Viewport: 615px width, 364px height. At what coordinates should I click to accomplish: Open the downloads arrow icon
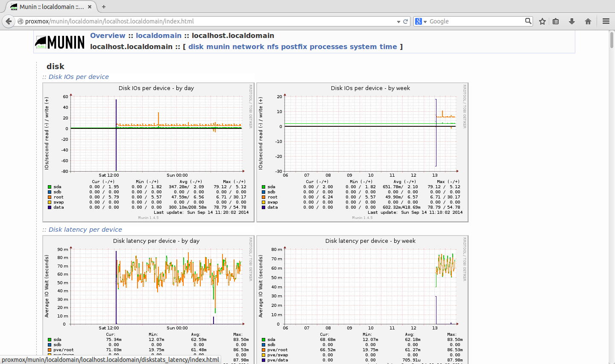572,21
